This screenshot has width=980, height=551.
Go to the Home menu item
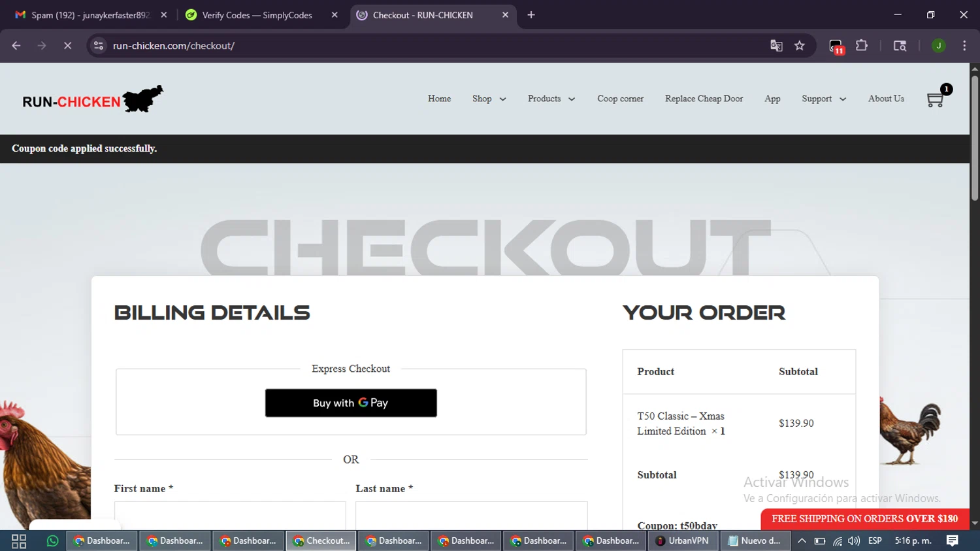pyautogui.click(x=439, y=99)
